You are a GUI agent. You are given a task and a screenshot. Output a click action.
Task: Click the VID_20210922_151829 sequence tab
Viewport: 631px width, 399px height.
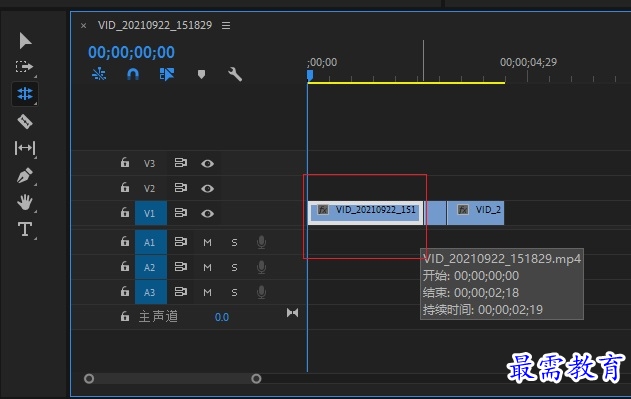[155, 25]
